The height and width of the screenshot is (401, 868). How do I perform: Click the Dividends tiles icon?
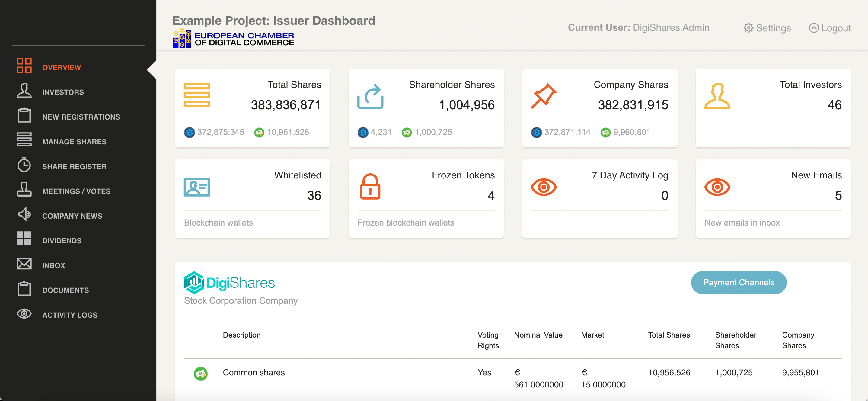point(24,239)
